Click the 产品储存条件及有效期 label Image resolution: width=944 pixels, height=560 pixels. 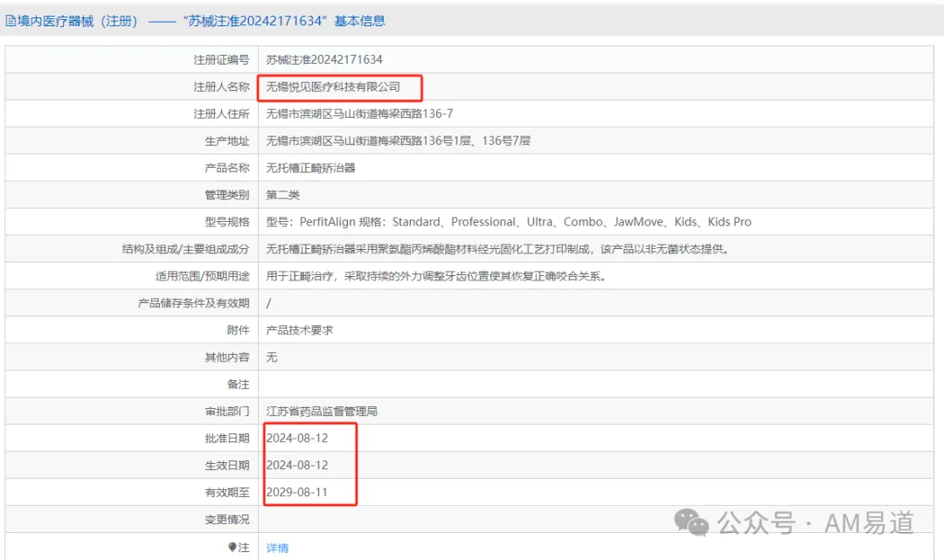coord(193,303)
